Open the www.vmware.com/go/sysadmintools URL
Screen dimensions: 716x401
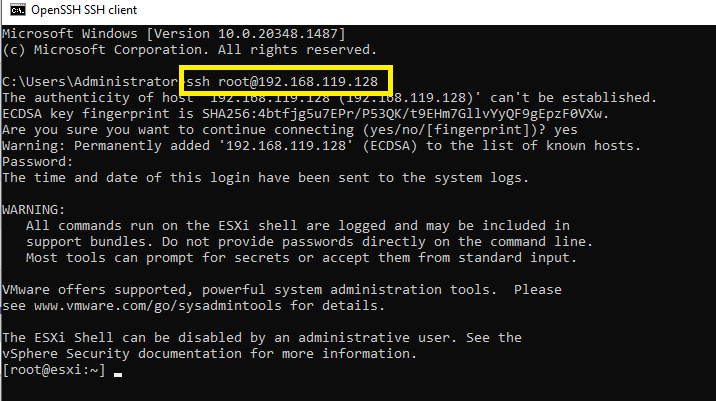[158, 306]
